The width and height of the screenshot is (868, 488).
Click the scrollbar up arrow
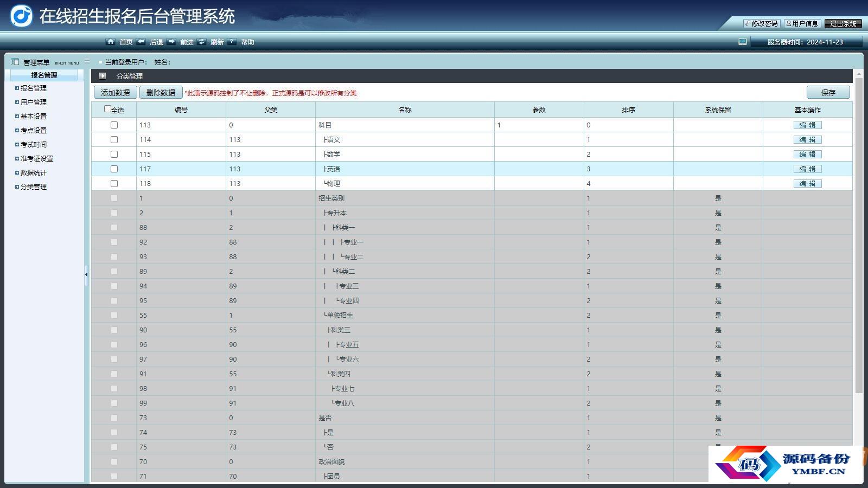(859, 73)
